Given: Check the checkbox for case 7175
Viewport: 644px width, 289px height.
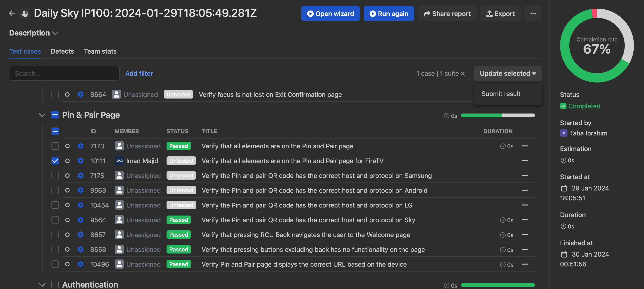Looking at the screenshot, I should coord(55,175).
